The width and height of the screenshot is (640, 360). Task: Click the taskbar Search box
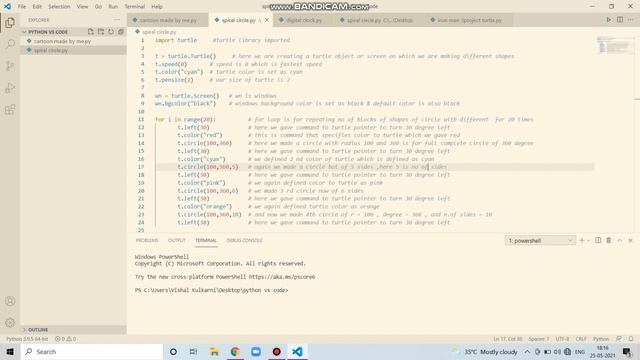(x=92, y=351)
